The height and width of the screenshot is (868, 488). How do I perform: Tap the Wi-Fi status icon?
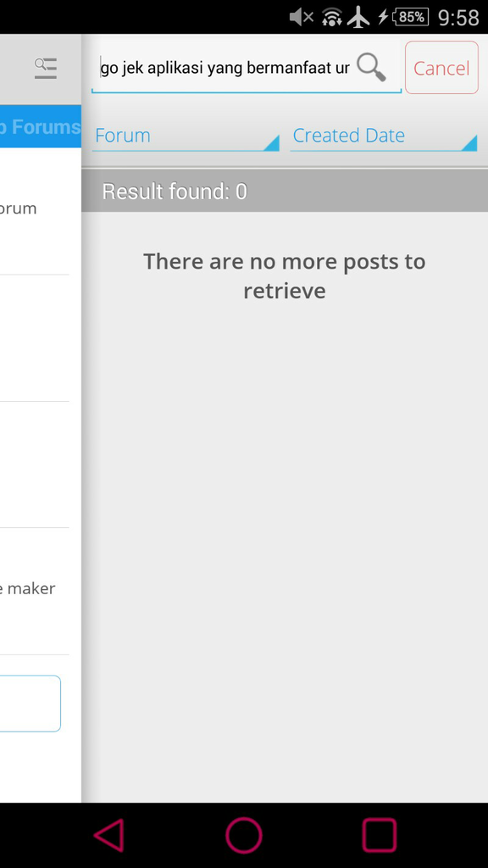coord(332,17)
